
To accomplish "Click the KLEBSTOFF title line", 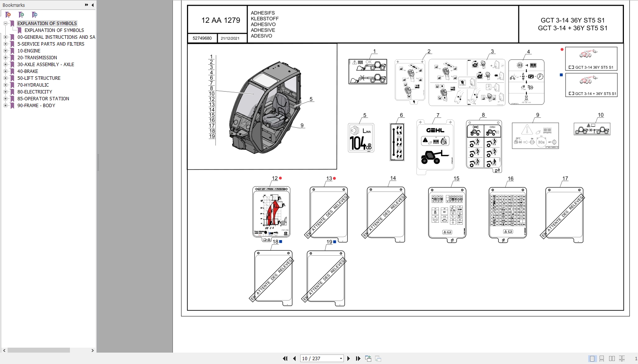I will coord(264,19).
